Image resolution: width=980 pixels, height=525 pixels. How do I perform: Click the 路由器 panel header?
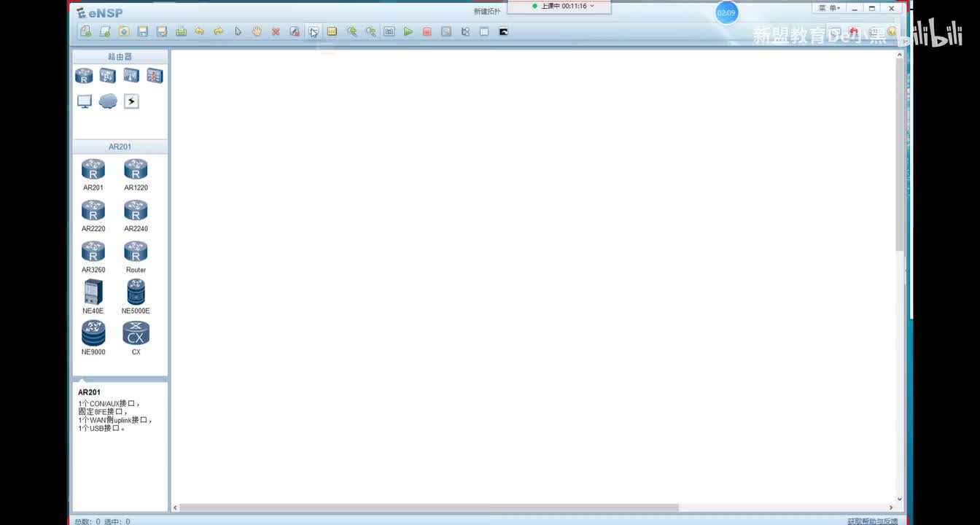[x=120, y=56]
